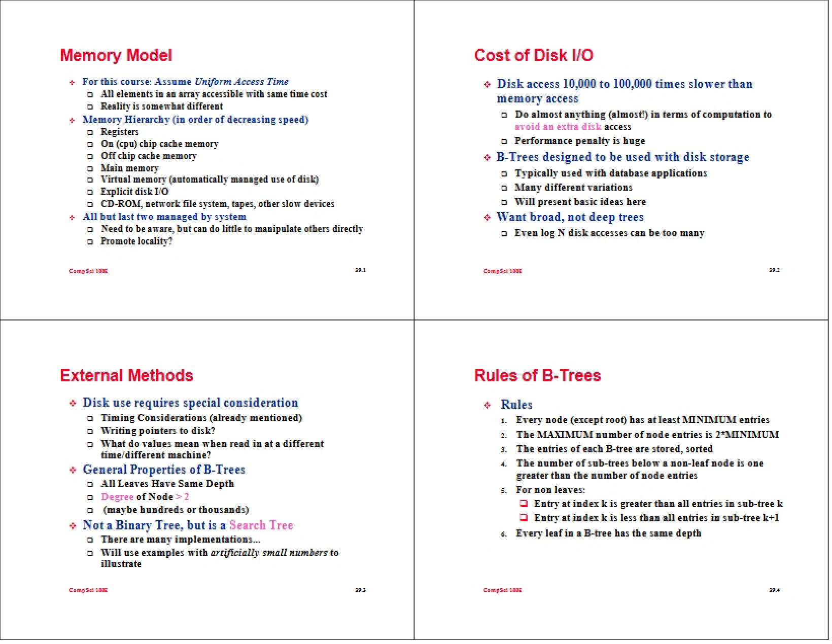Select the line 'Reality is somewhat different'
Image resolution: width=832 pixels, height=644 pixels.
[162, 106]
